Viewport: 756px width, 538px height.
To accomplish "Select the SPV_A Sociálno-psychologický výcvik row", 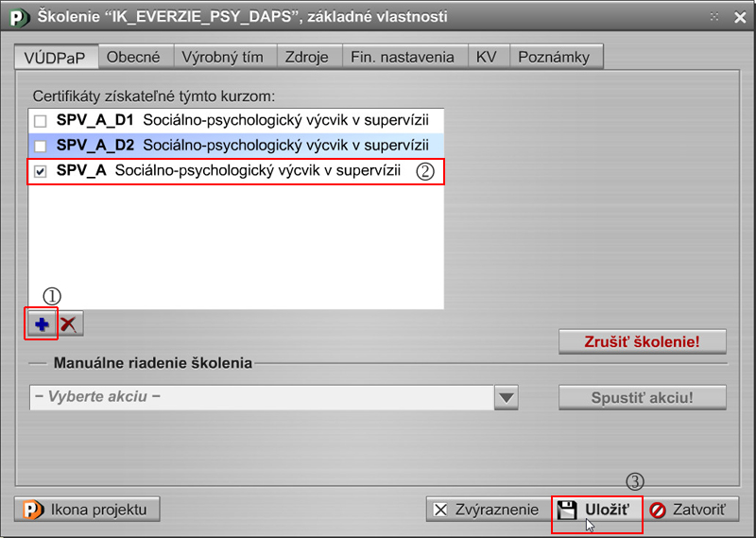I will [236, 171].
